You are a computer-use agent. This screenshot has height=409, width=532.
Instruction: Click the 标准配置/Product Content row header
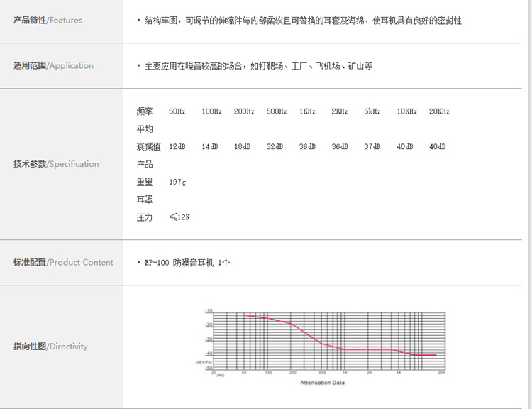(x=63, y=263)
